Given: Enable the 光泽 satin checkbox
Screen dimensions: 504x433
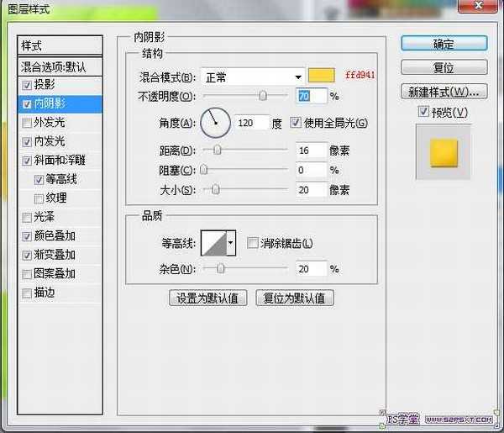Looking at the screenshot, I should point(27,218).
